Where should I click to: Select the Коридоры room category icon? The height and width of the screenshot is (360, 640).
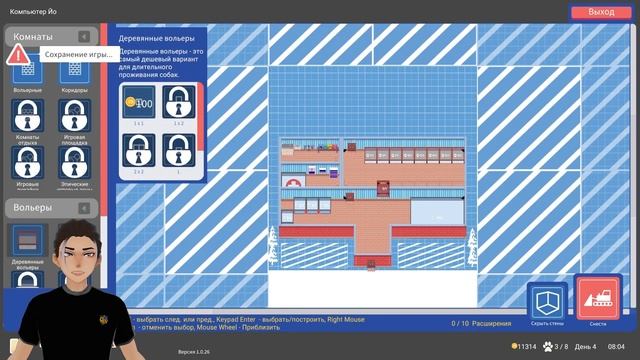pos(74,70)
